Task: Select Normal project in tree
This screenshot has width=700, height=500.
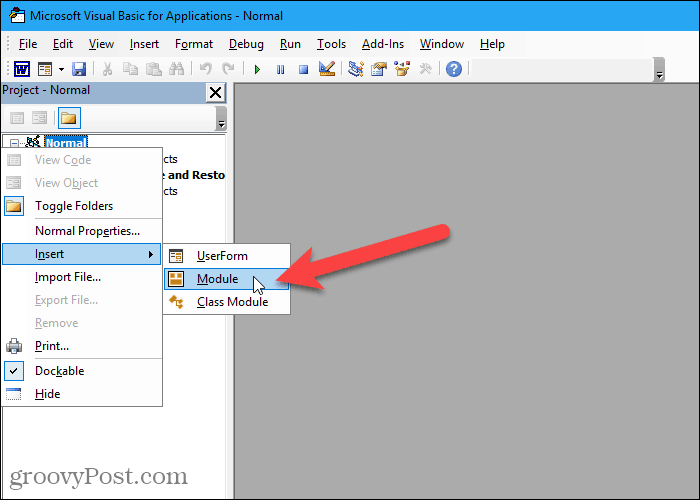Action: tap(66, 143)
